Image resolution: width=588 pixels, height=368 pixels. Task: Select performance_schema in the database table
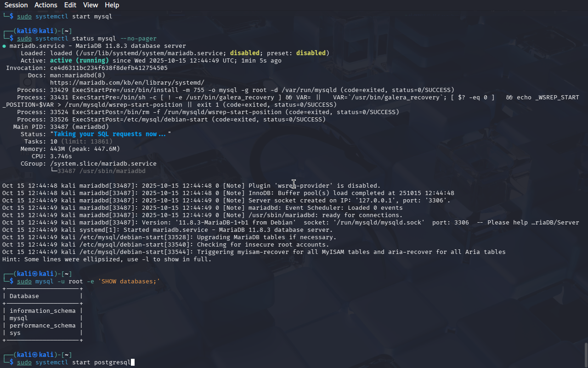(x=42, y=326)
